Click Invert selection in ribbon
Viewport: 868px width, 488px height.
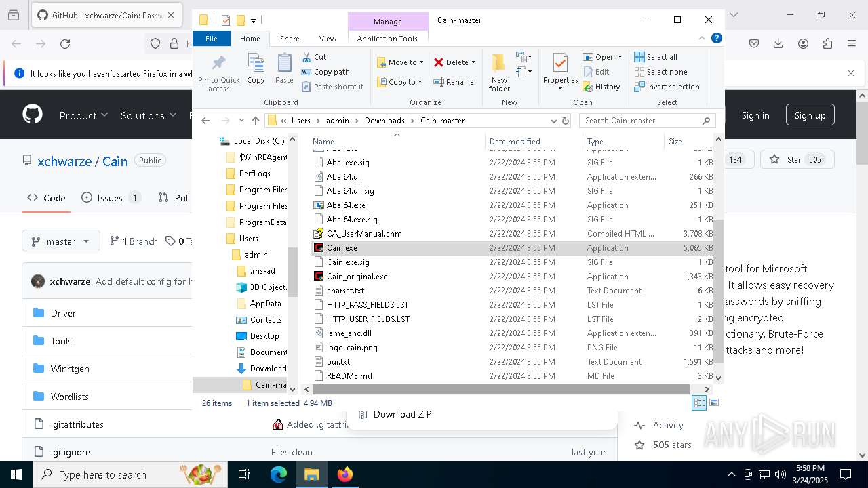point(667,87)
